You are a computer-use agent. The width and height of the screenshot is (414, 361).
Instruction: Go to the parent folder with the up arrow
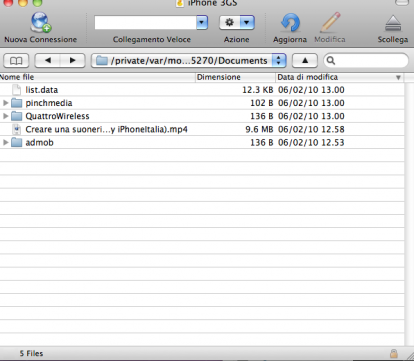tap(305, 61)
